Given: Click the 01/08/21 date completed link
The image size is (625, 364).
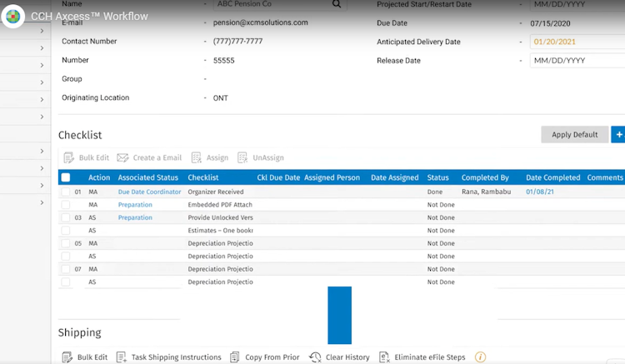Looking at the screenshot, I should pyautogui.click(x=540, y=192).
